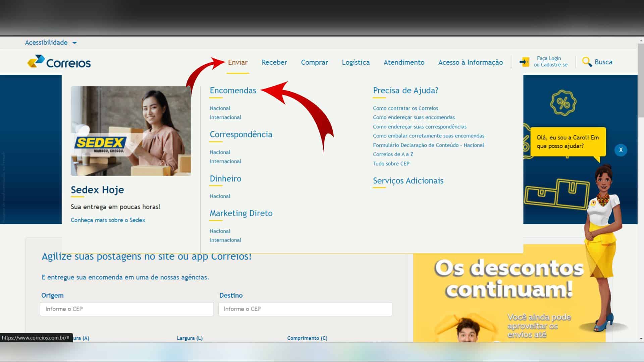
Task: Focus the Origem CEP input field
Action: [x=127, y=309]
